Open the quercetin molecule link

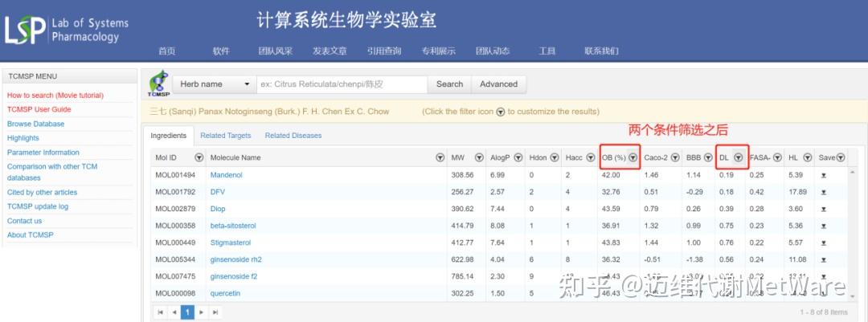225,293
